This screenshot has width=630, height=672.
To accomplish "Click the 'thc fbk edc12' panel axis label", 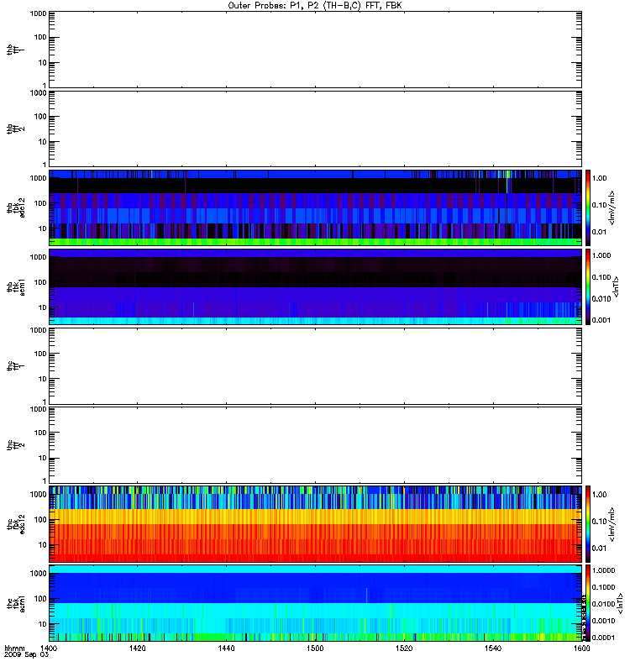I will click(x=15, y=524).
